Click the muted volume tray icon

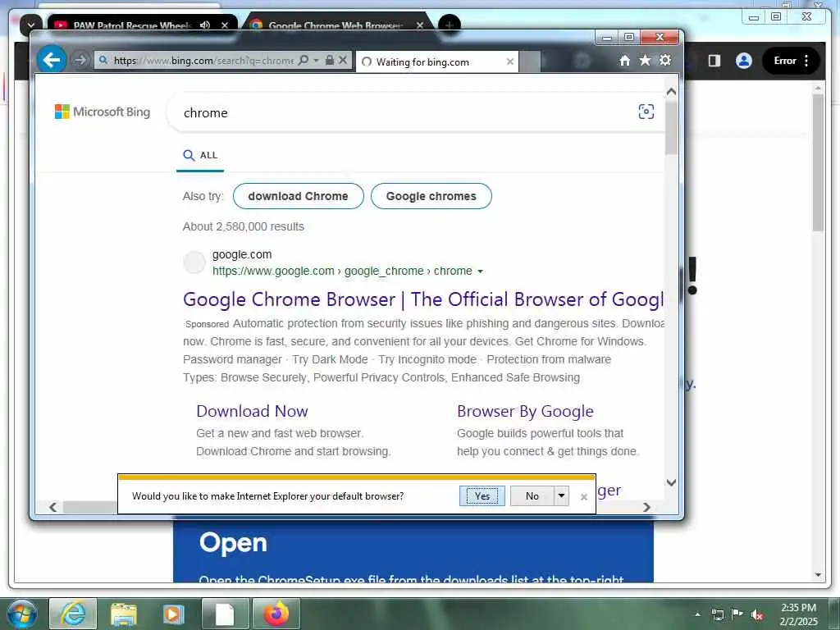[757, 614]
